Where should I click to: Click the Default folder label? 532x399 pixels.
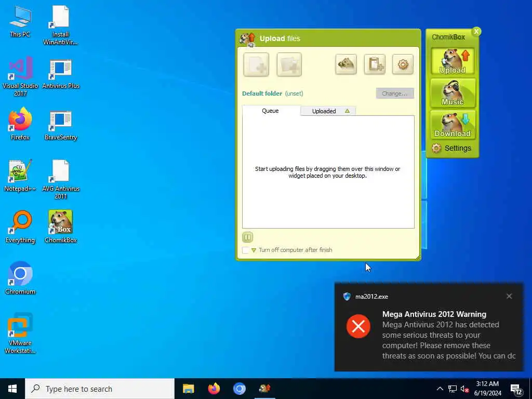(262, 94)
